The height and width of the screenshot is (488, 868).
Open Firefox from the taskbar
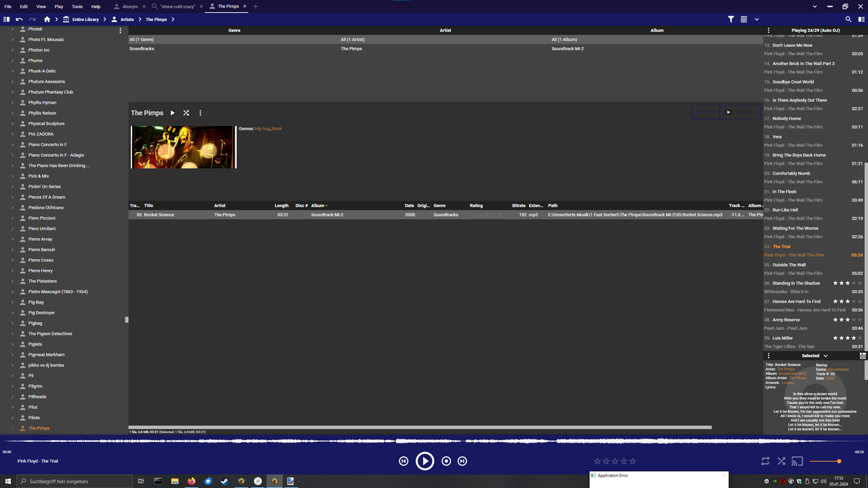(x=191, y=481)
